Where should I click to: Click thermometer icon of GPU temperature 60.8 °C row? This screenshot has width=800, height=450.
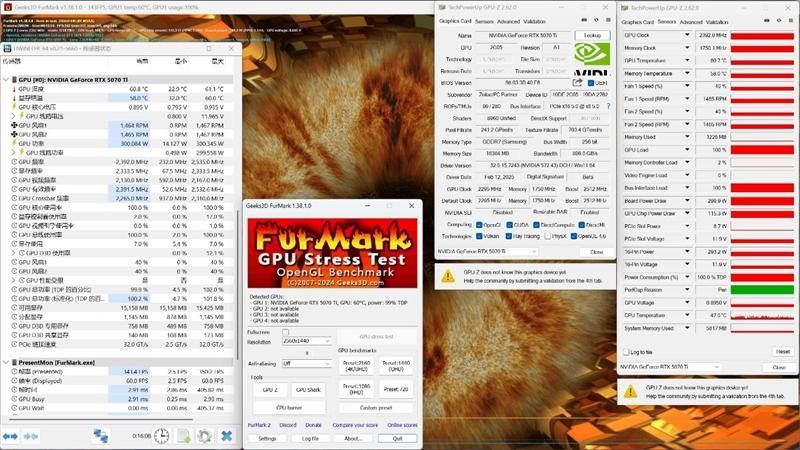click(14, 89)
